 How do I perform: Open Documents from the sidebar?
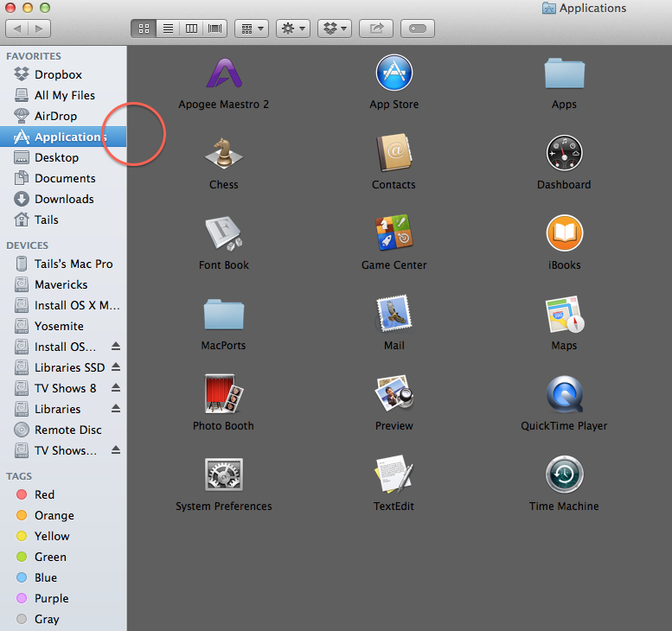[x=63, y=178]
